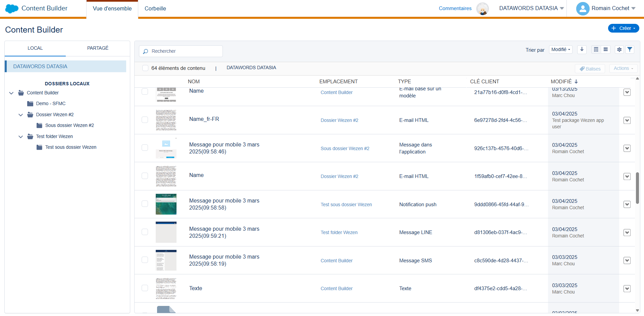Select the LOCAL folders tab
This screenshot has height=316, width=644.
(35, 48)
